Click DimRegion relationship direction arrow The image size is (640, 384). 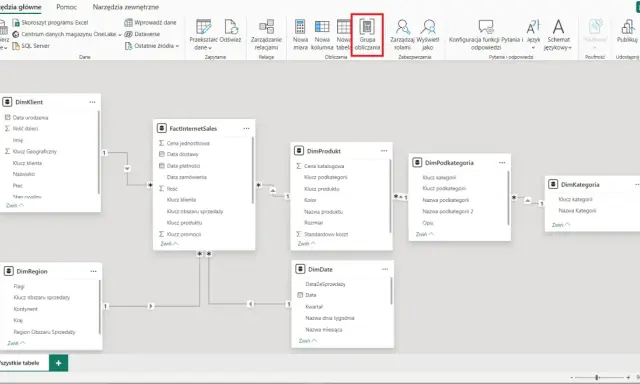(x=151, y=306)
